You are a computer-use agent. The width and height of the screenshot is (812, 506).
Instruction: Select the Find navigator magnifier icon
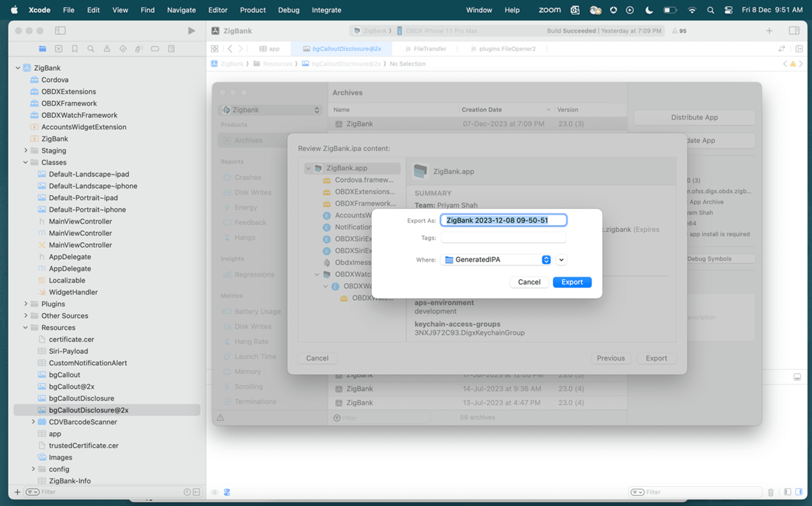(x=91, y=49)
